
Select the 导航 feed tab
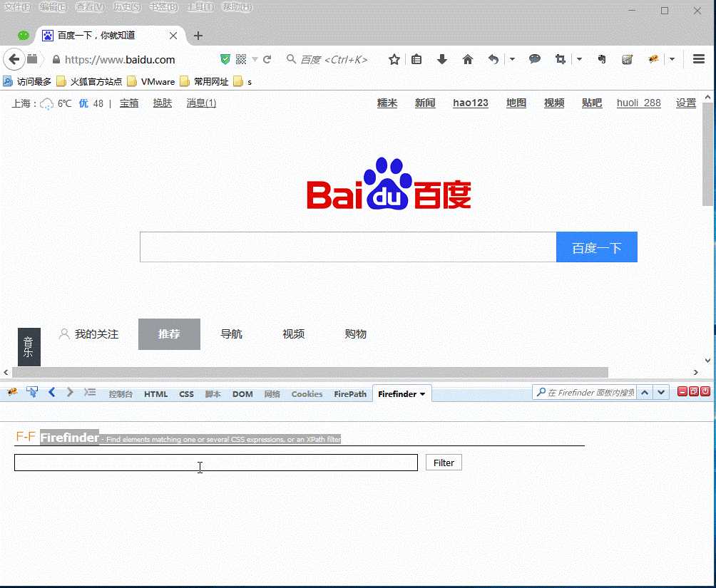click(x=231, y=334)
